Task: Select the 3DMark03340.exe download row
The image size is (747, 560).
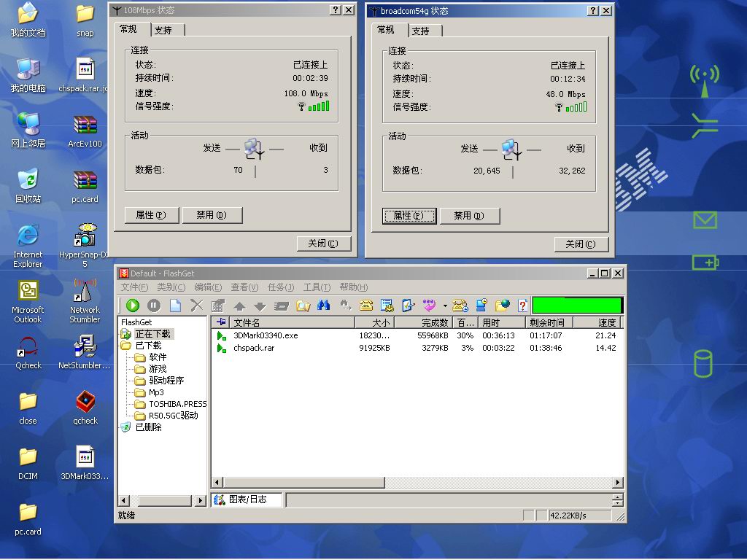Action: click(x=417, y=335)
